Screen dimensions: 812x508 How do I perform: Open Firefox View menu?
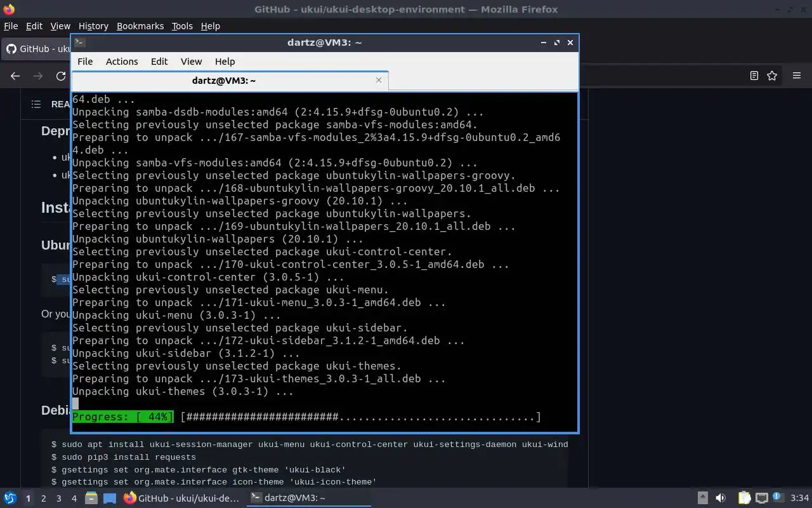(60, 26)
